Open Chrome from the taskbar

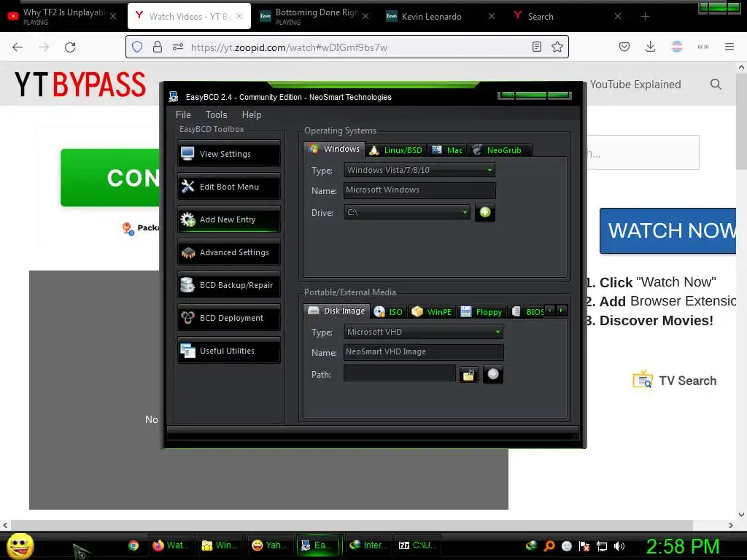[133, 545]
